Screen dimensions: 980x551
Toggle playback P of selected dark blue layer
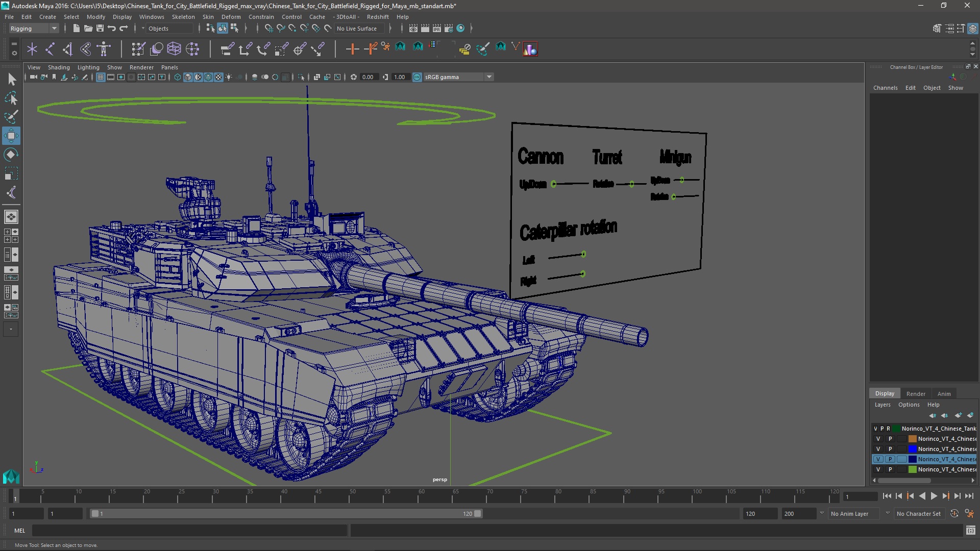tap(890, 459)
